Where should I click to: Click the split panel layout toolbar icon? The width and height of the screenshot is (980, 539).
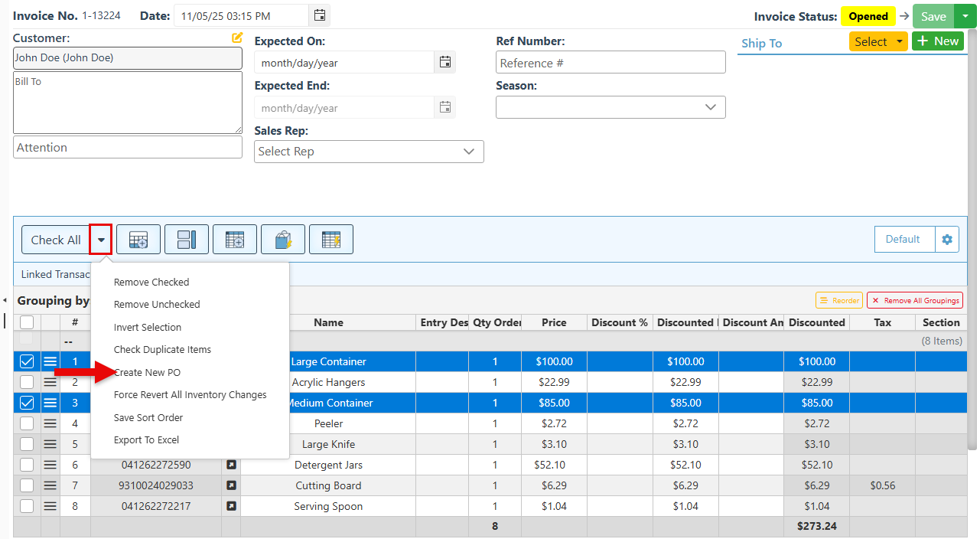click(187, 240)
